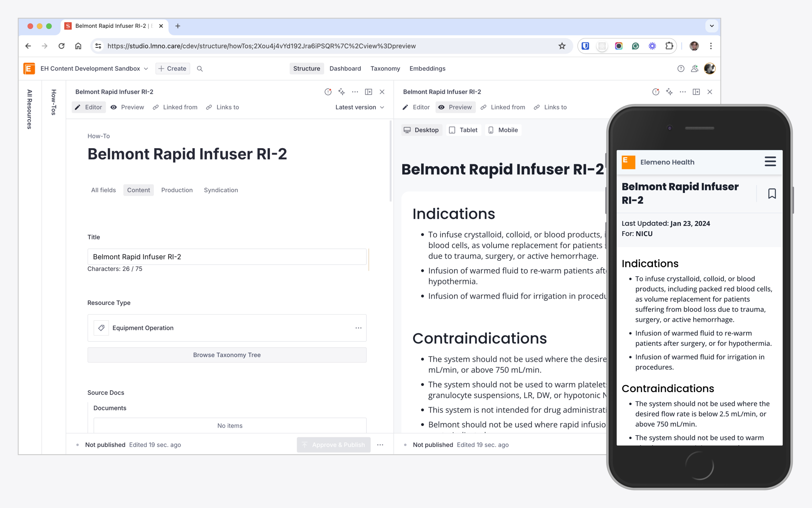Open the Embeddings tool tab
The image size is (812, 508).
tap(428, 69)
